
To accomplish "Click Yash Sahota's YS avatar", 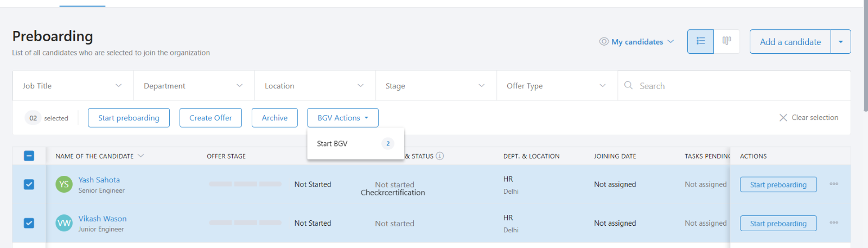I will (64, 185).
